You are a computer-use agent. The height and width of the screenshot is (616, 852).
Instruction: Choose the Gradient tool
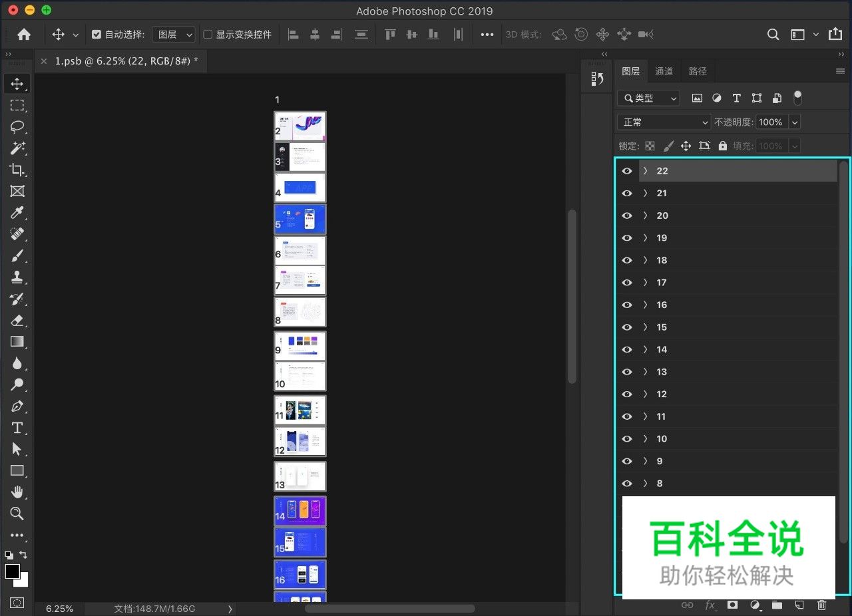(17, 341)
